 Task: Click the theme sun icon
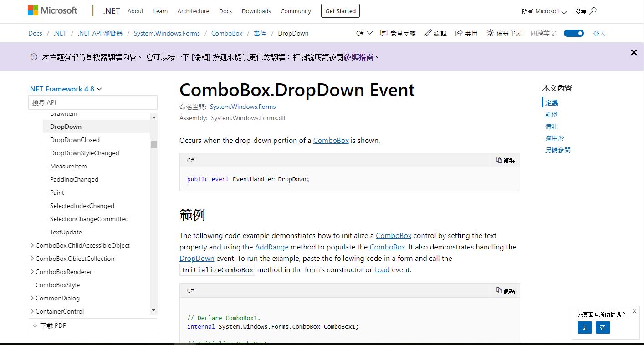tap(490, 33)
